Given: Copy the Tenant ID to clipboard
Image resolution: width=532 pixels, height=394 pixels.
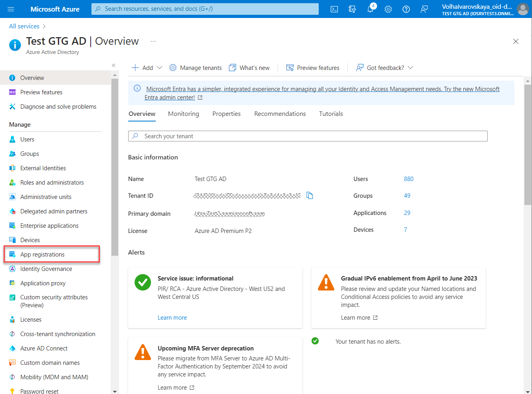Looking at the screenshot, I should tap(310, 195).
